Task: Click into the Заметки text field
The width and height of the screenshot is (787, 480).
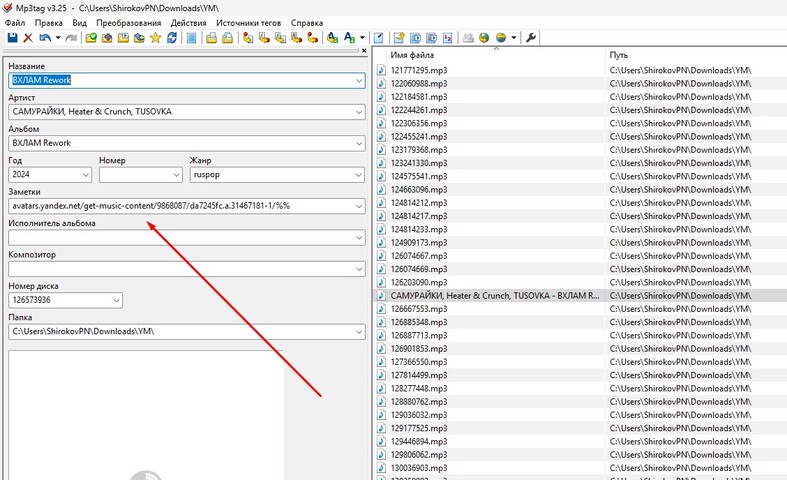Action: pyautogui.click(x=180, y=206)
